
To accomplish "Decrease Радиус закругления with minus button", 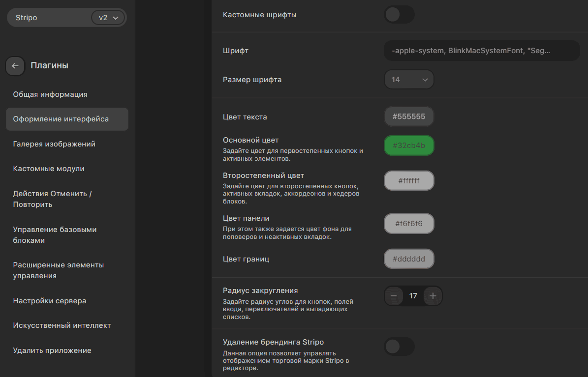I will (394, 296).
